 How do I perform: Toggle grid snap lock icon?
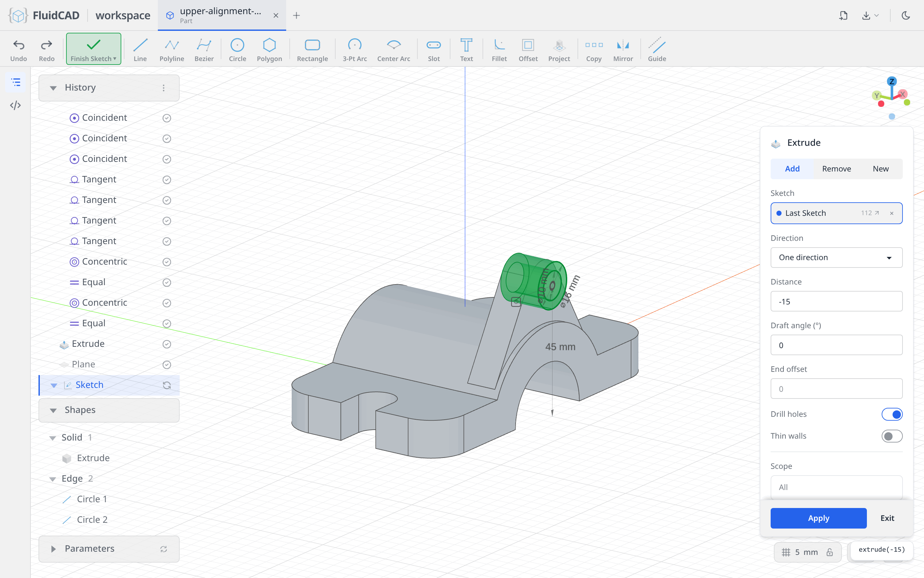pos(829,552)
